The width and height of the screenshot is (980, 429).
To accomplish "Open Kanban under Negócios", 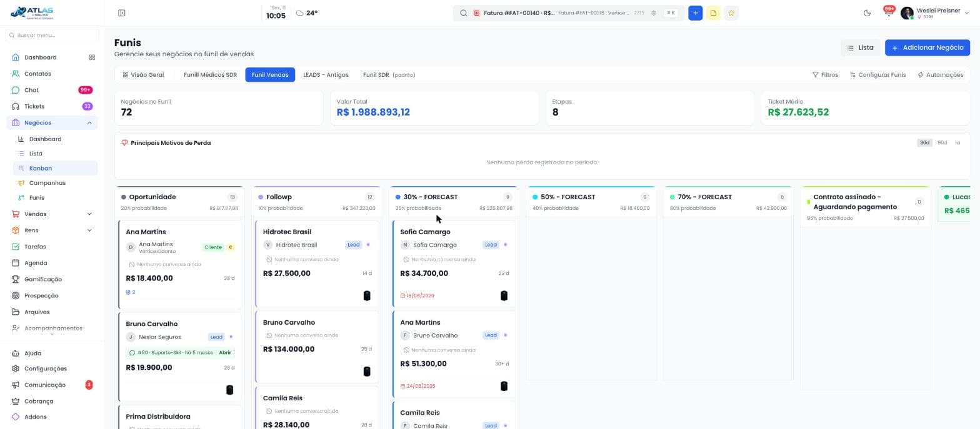I will tap(55, 169).
